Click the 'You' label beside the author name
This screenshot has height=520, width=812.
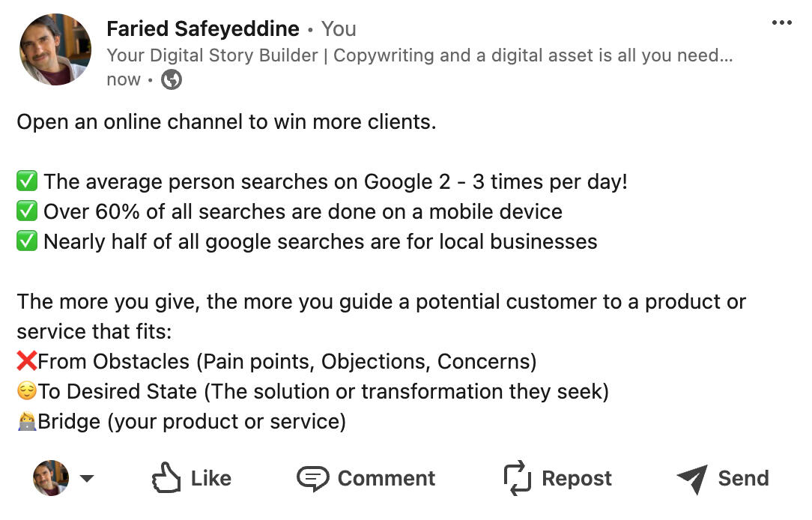[x=339, y=29]
